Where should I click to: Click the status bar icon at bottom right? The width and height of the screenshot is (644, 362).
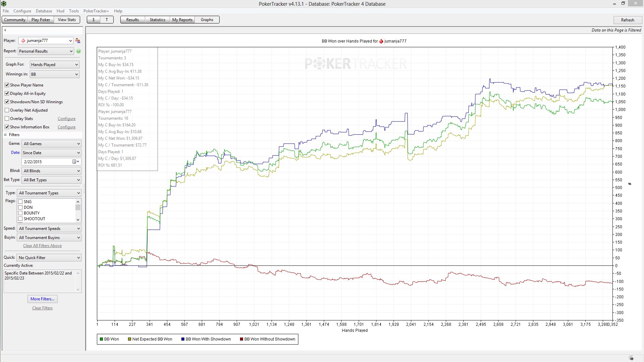point(631,358)
